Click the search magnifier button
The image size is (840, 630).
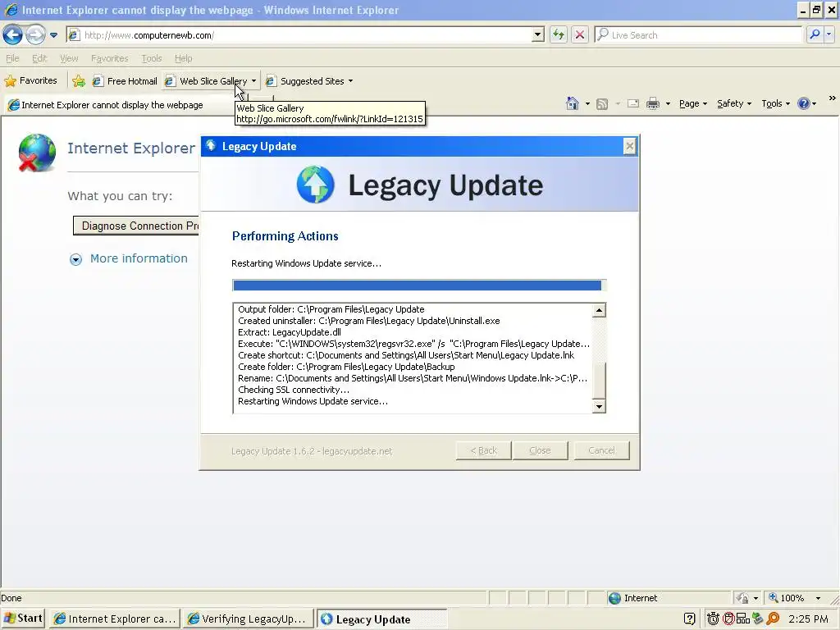pyautogui.click(x=815, y=34)
